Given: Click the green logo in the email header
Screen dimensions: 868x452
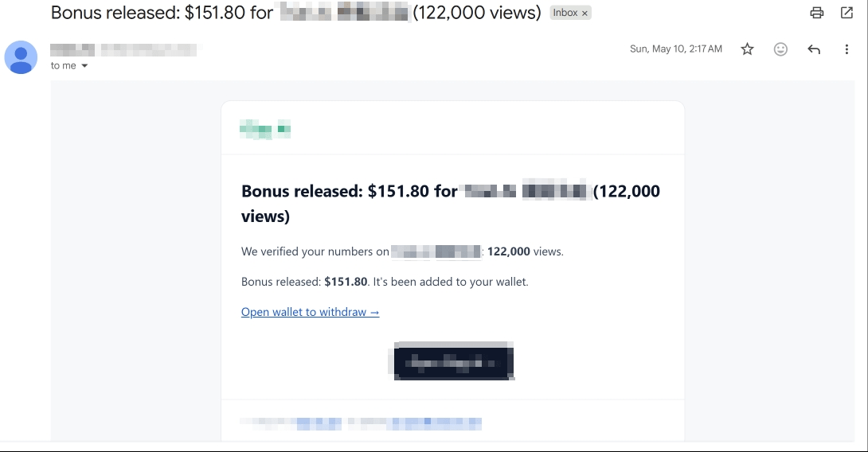Looking at the screenshot, I should click(x=265, y=129).
